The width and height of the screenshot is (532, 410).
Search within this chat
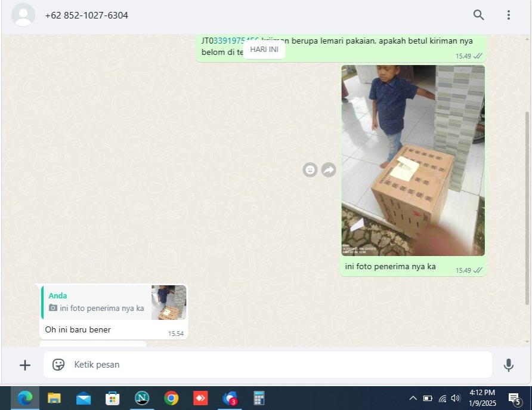(x=478, y=15)
